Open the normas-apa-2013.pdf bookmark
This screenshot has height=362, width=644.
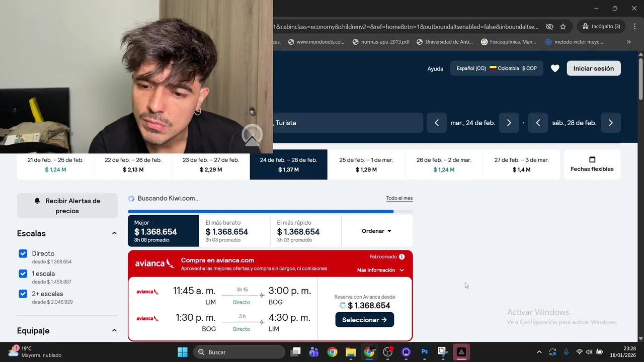pyautogui.click(x=380, y=42)
